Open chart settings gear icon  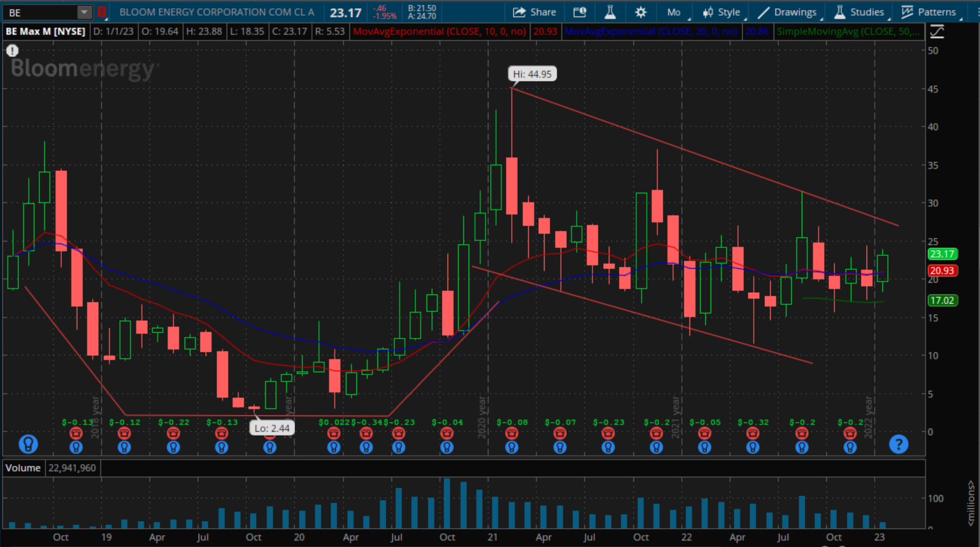coord(641,12)
